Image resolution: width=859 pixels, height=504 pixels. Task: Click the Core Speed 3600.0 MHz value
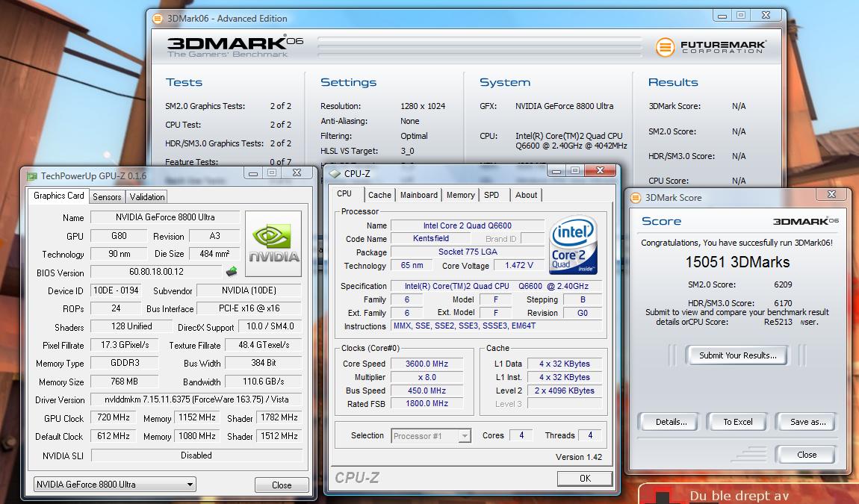(427, 364)
